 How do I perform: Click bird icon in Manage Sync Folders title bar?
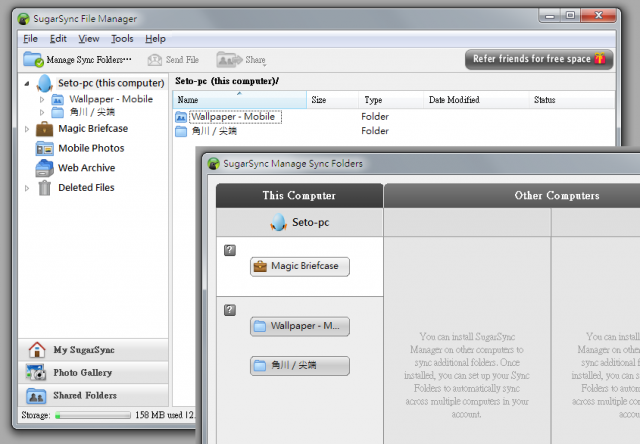[x=213, y=164]
